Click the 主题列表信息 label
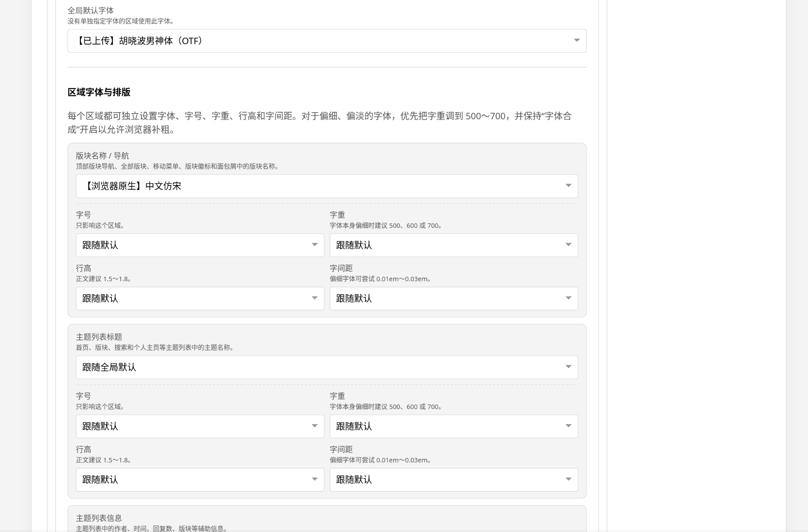Image resolution: width=808 pixels, height=532 pixels. point(99,518)
